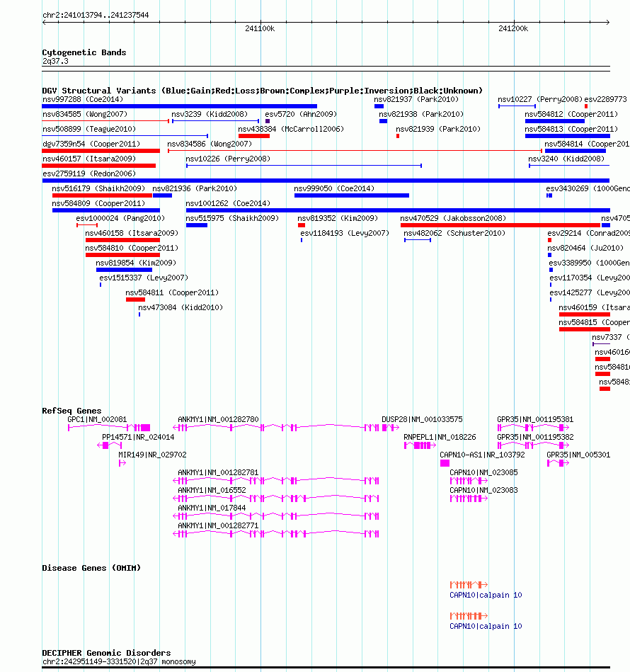Click the nsv821939 (Park2010) label
This screenshot has height=672, width=630.
coord(438,129)
